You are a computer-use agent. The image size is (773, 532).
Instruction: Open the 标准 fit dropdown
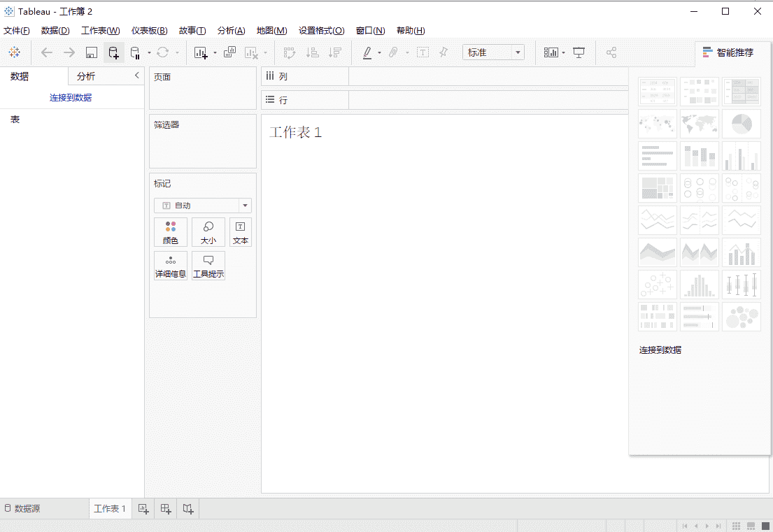pos(493,52)
